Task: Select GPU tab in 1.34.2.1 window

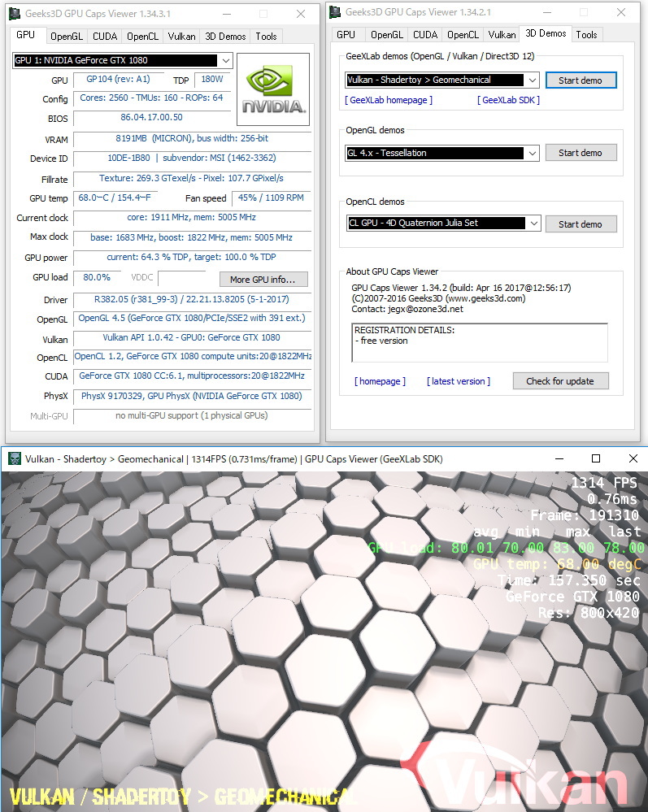Action: (x=346, y=35)
